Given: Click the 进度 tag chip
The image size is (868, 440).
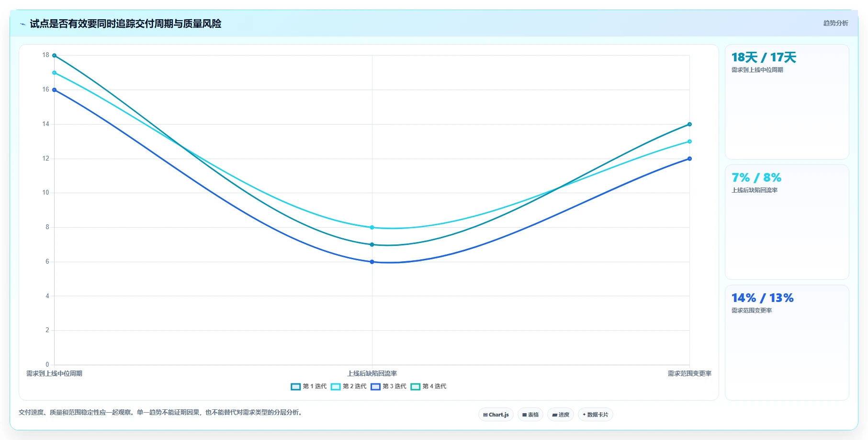Looking at the screenshot, I should [561, 415].
